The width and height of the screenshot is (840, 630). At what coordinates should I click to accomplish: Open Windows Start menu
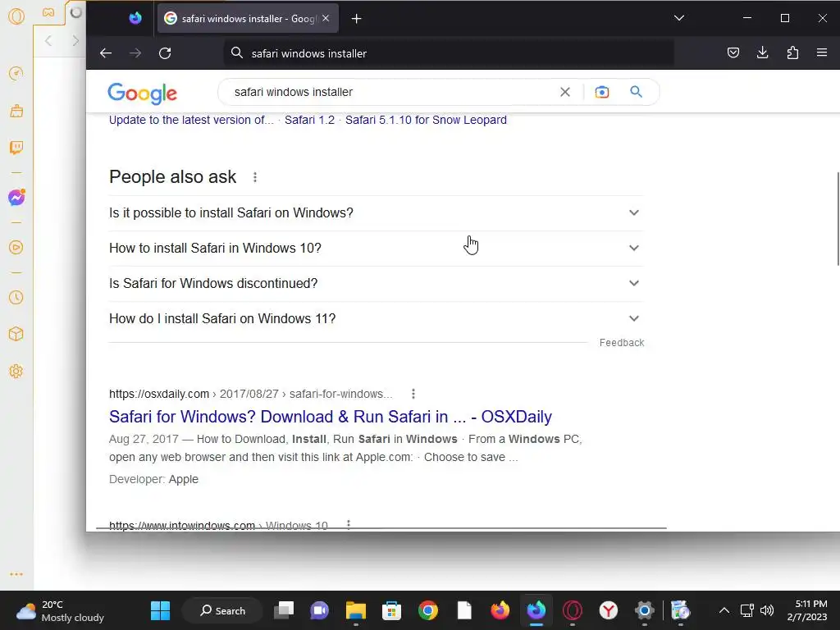tap(160, 610)
